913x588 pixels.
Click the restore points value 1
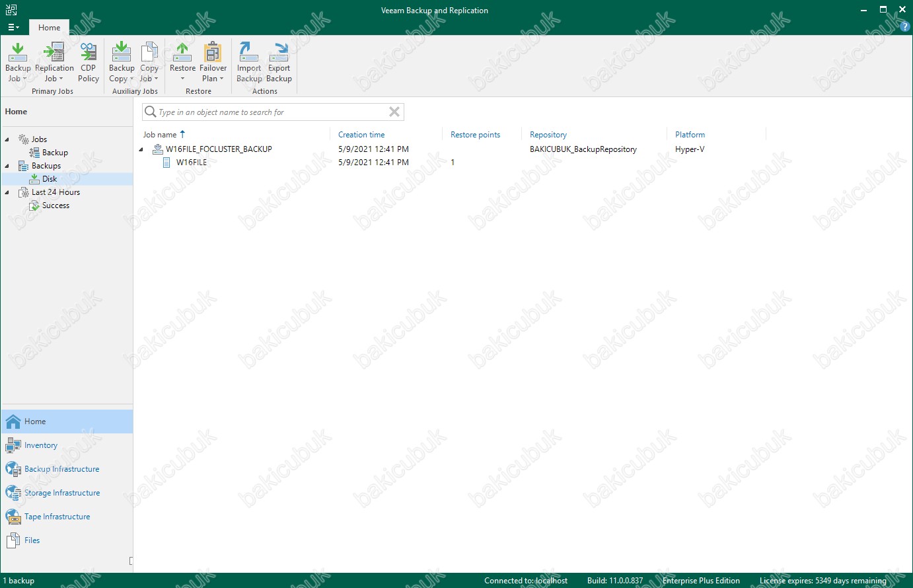pos(453,163)
